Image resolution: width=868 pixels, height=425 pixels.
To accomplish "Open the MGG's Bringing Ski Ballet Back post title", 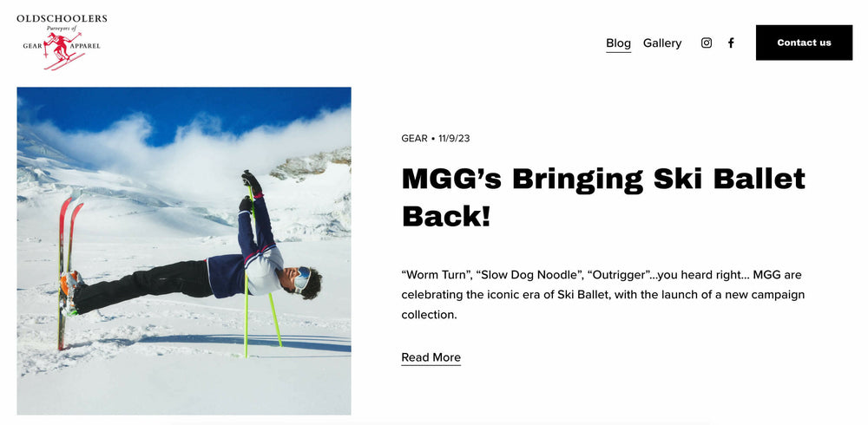I will click(603, 197).
